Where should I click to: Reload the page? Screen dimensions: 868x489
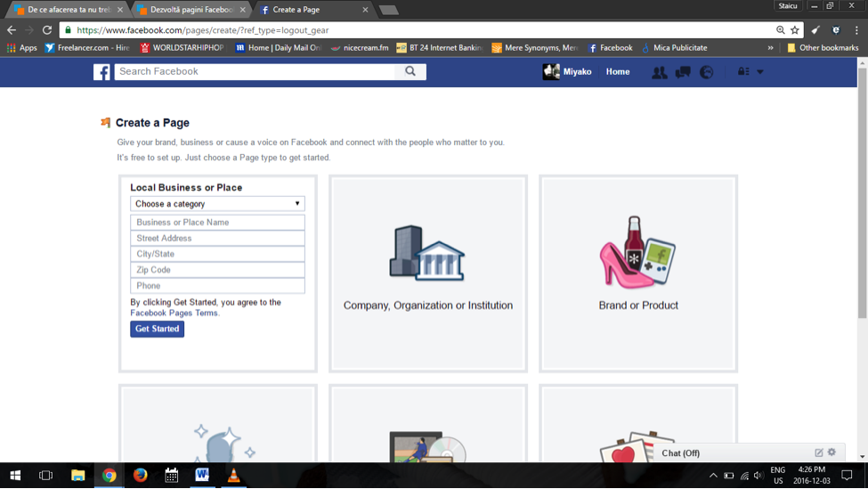[x=47, y=30]
